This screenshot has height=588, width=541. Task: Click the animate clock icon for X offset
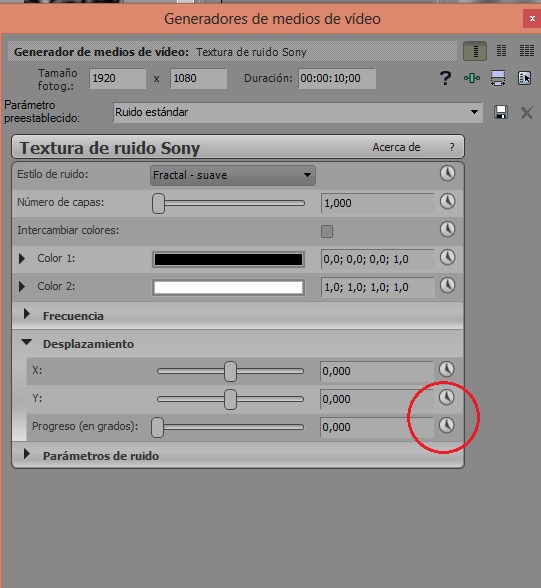(x=447, y=369)
